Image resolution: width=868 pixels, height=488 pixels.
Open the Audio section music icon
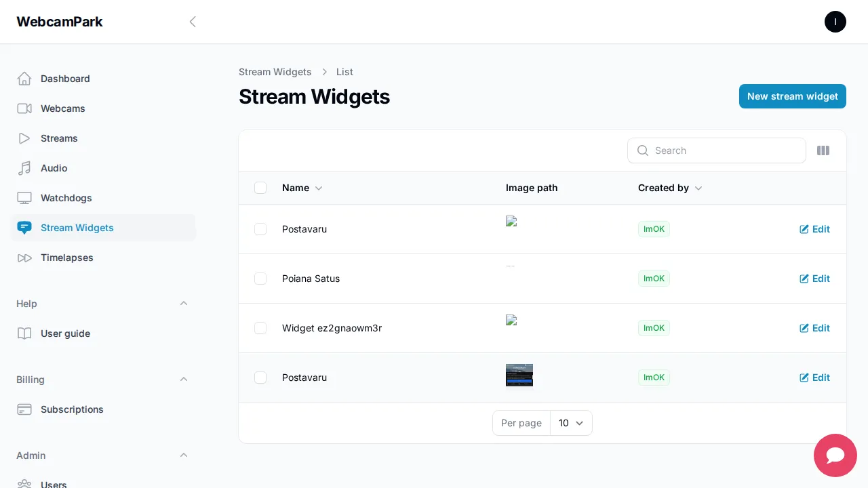24,168
